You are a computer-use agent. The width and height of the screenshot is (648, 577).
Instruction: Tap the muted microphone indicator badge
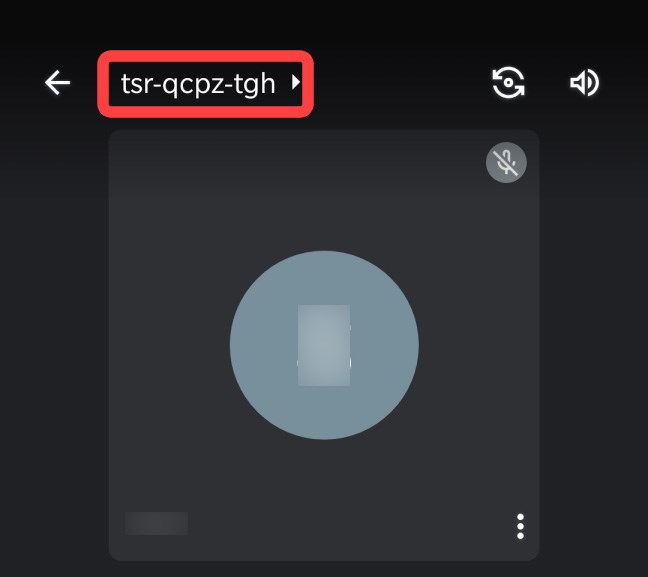coord(506,162)
